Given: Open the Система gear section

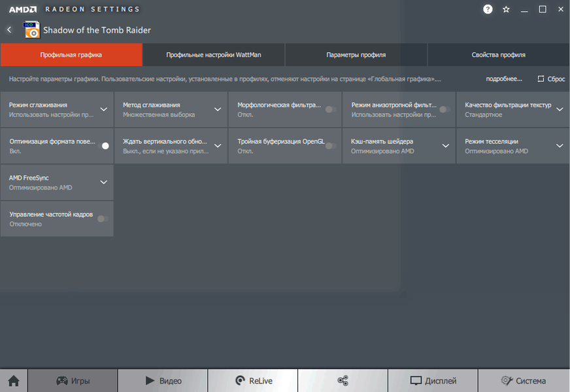Looking at the screenshot, I should (524, 381).
